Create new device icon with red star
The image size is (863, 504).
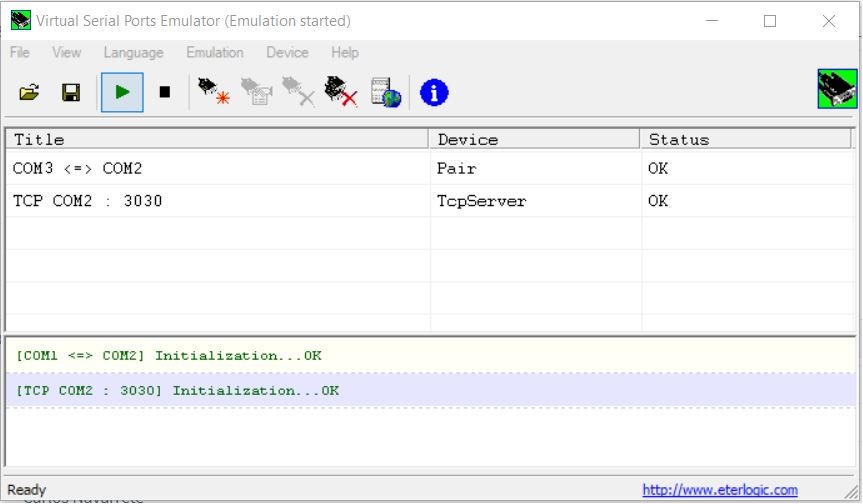[214, 92]
